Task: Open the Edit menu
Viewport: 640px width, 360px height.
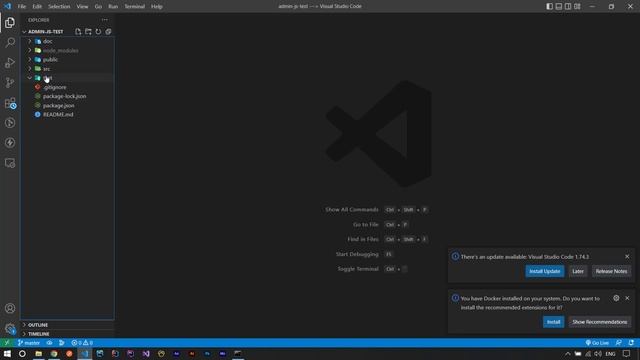Action: [x=37, y=6]
